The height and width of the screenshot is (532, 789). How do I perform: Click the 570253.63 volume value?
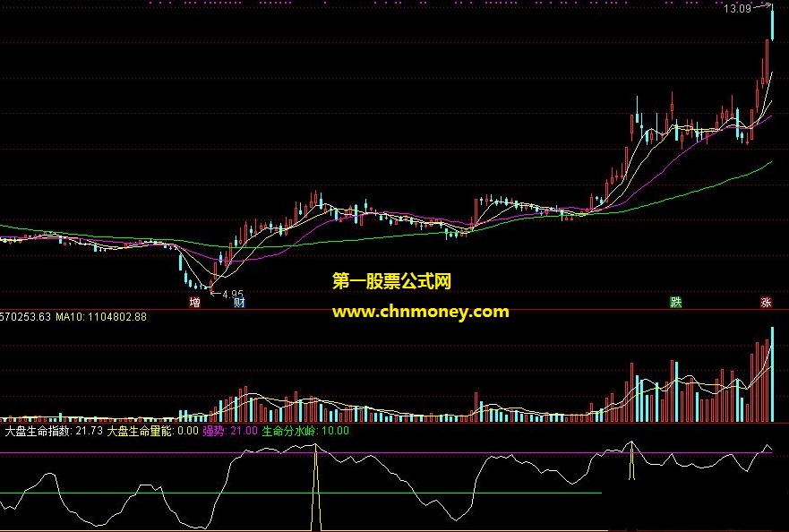coord(26,317)
